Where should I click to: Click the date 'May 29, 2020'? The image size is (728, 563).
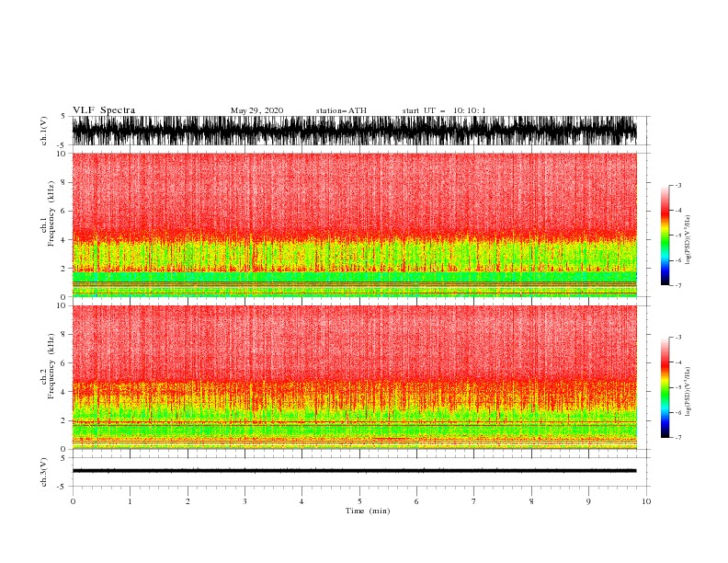pos(256,110)
